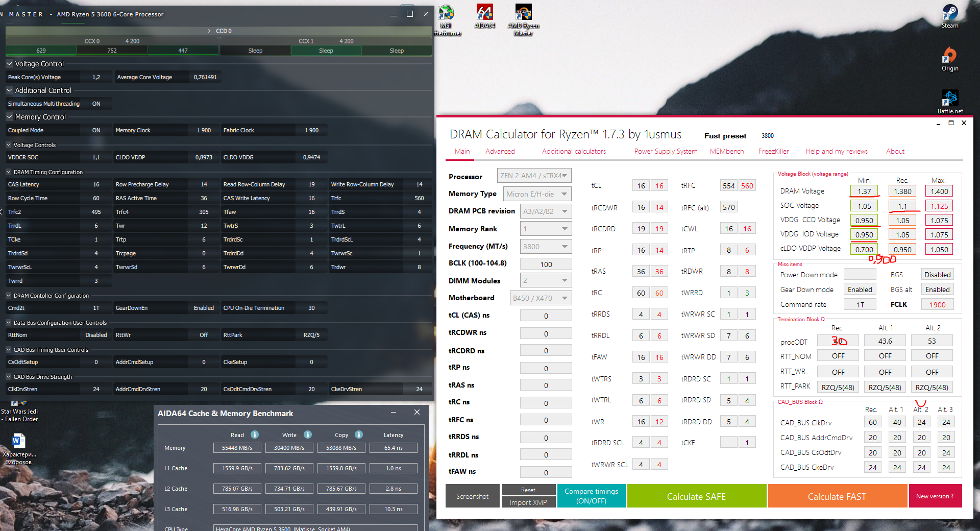Switch to the MEMbench tab

click(727, 151)
